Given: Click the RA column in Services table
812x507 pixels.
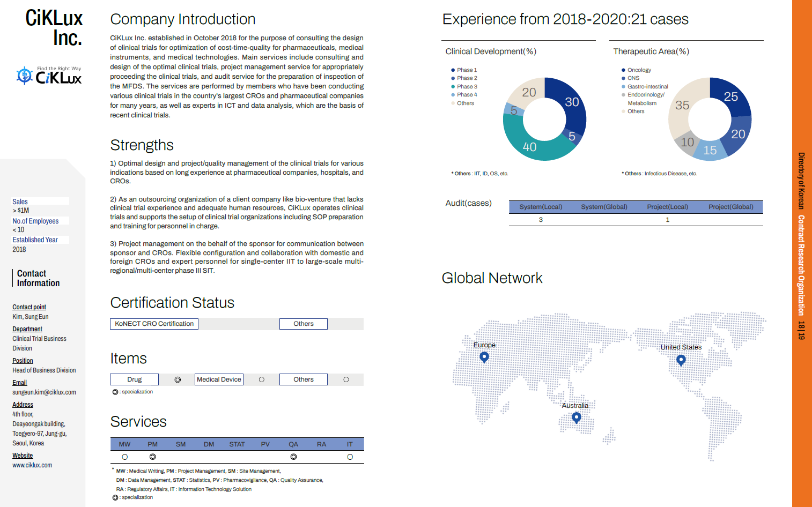Looking at the screenshot, I should point(321,444).
